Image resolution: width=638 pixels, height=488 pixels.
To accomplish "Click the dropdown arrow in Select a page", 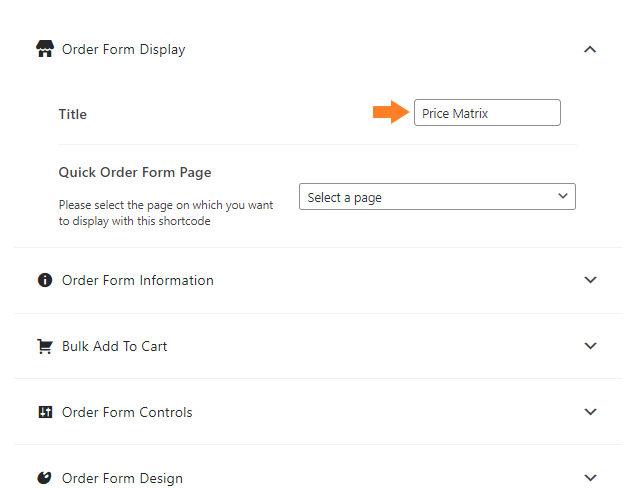I will click(x=563, y=196).
